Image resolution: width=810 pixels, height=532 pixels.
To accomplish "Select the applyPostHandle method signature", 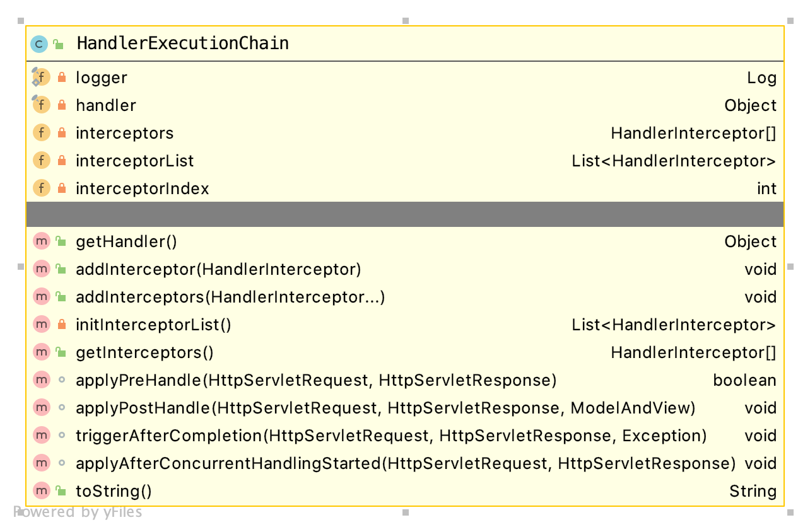I will [385, 408].
